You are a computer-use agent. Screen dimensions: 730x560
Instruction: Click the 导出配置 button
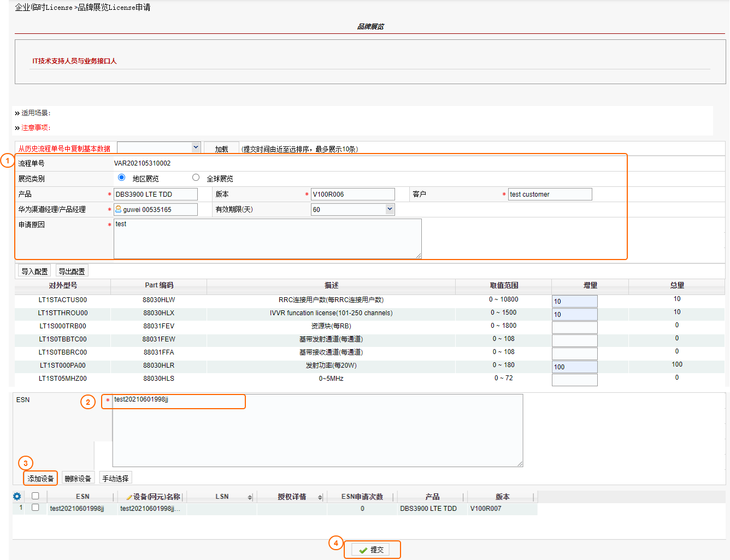pos(72,271)
